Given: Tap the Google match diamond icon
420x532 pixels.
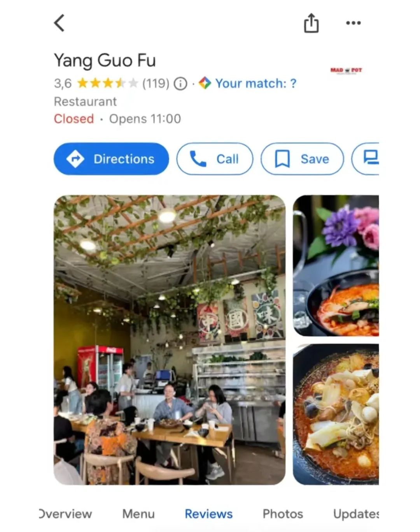Looking at the screenshot, I should [205, 83].
